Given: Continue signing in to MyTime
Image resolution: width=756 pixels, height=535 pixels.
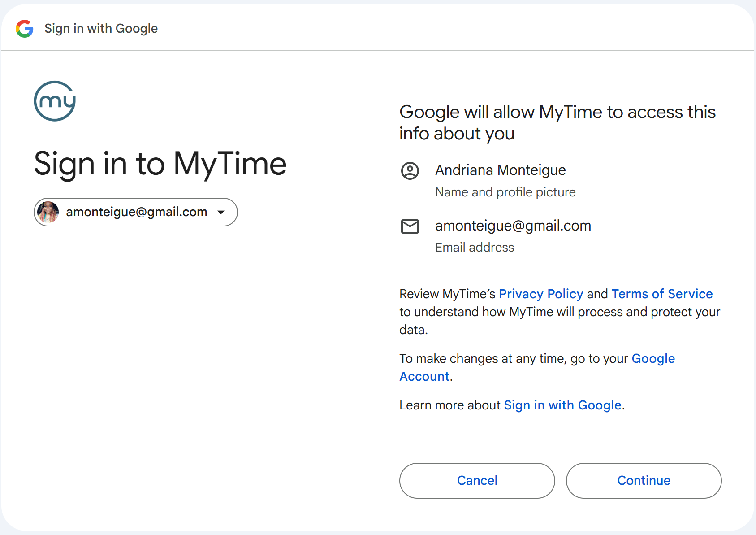Looking at the screenshot, I should (x=644, y=481).
